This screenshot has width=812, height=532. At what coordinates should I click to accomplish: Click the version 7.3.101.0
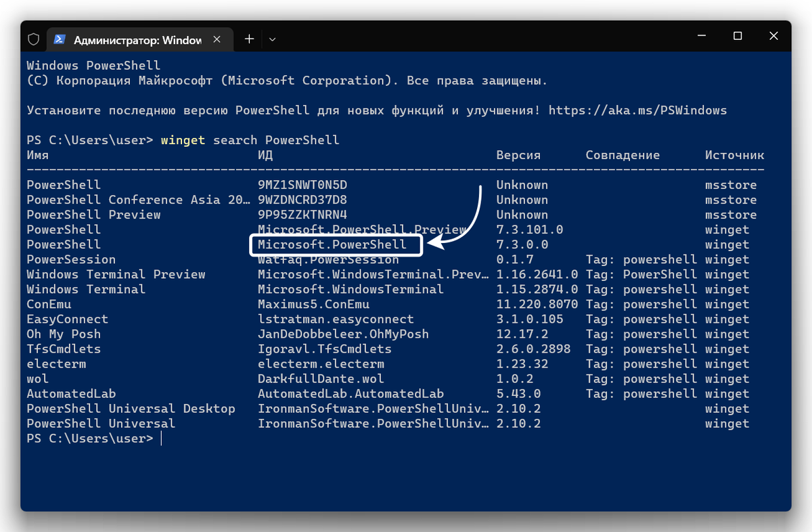pyautogui.click(x=529, y=229)
